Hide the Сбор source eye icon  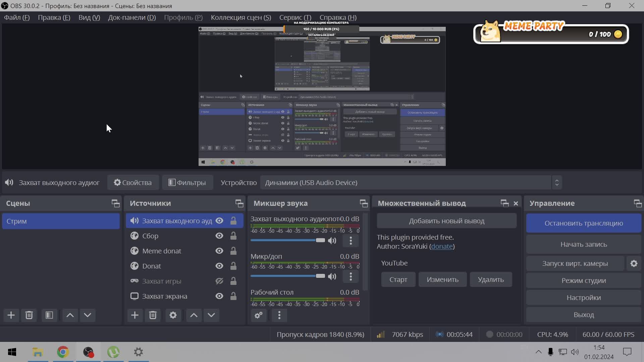click(x=219, y=236)
